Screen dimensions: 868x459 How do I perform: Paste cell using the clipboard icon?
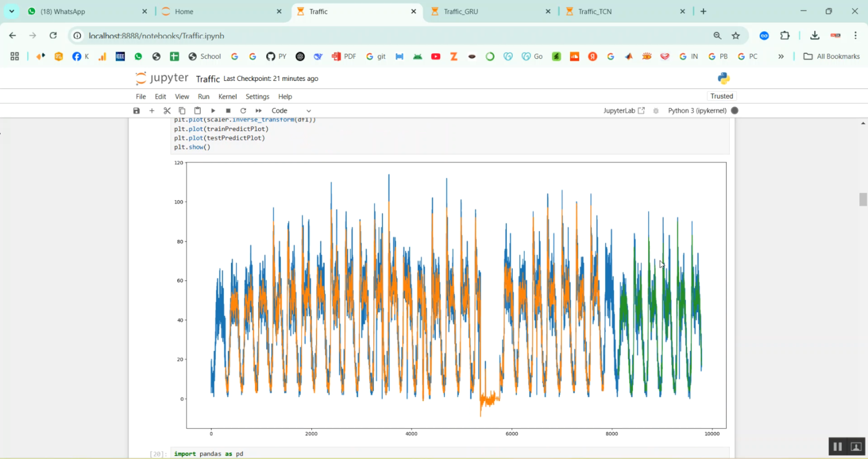(x=197, y=110)
